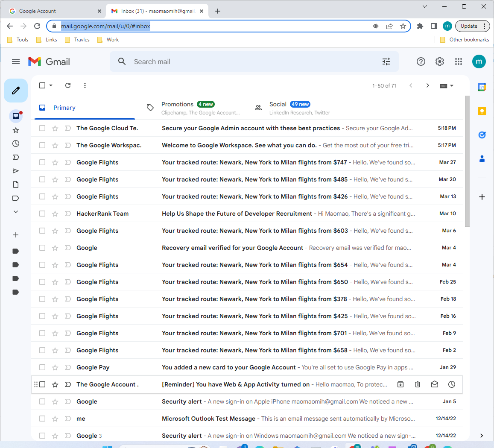
Task: Select The Google Cloud Team email checkbox
Action: pyautogui.click(x=42, y=128)
